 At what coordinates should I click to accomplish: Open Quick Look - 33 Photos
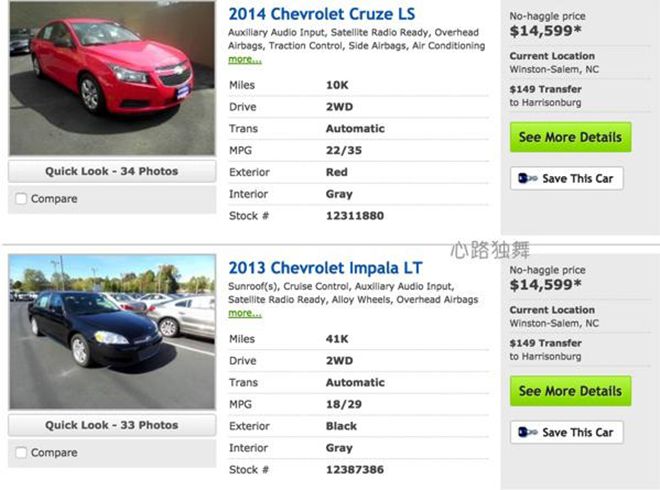click(112, 425)
